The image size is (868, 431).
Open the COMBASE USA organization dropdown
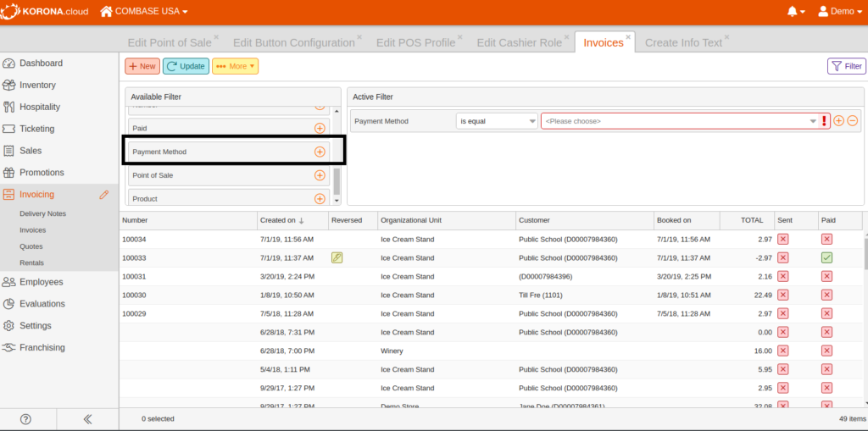(144, 12)
